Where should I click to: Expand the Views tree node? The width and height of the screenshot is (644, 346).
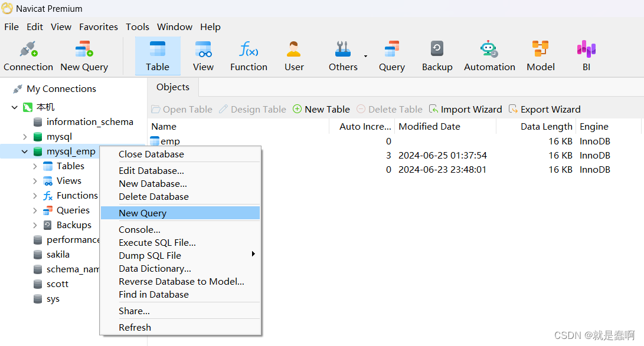[x=35, y=181]
